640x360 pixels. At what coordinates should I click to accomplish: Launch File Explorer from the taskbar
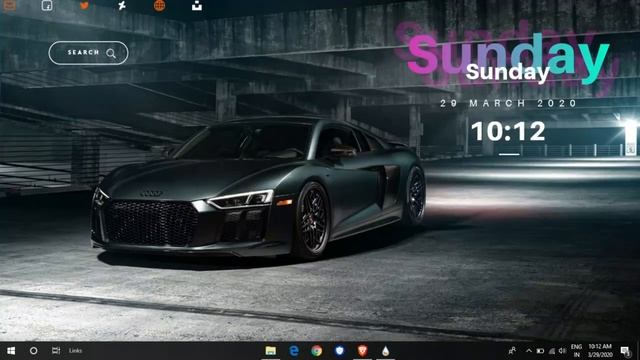[271, 351]
